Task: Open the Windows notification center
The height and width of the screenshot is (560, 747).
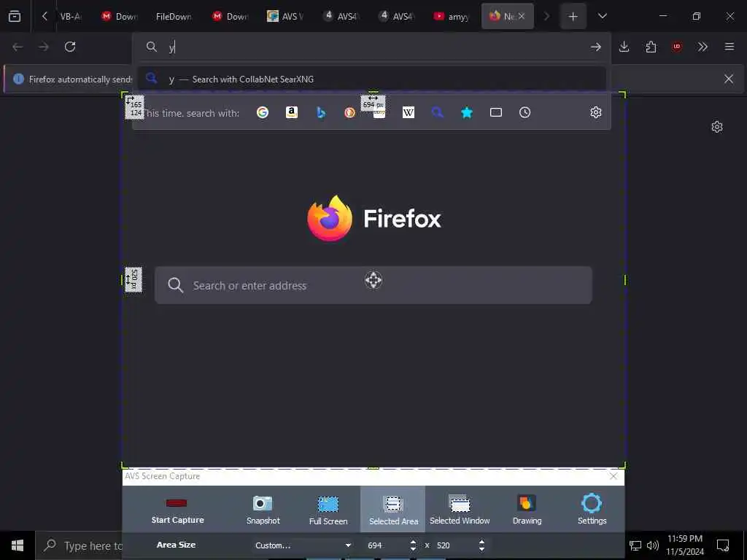Action: coord(723,545)
